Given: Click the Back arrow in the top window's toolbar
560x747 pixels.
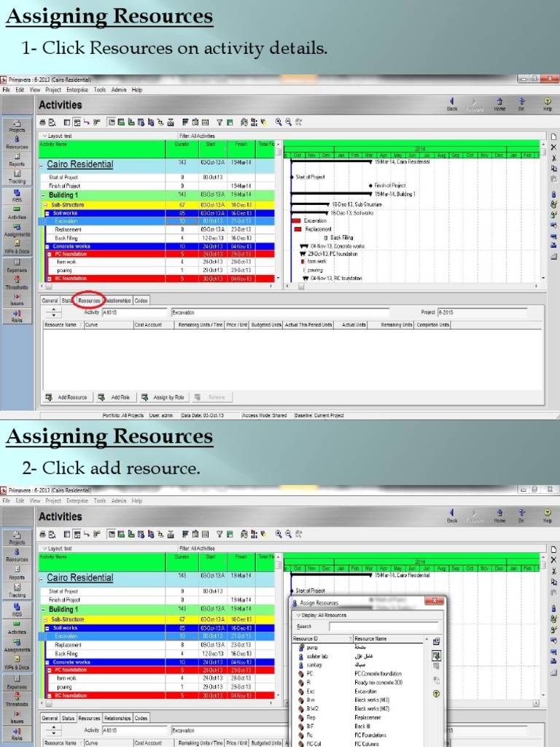Looking at the screenshot, I should (452, 104).
